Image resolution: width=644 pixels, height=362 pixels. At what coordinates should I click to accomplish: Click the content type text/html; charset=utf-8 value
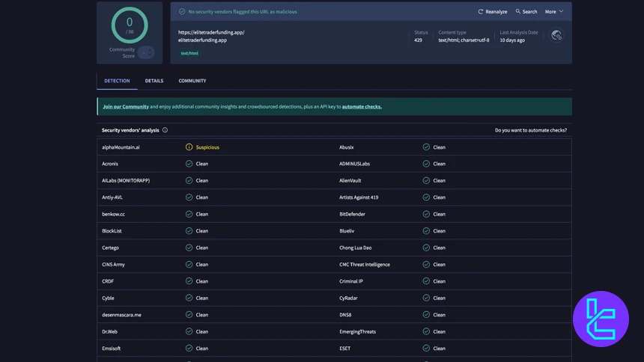pos(464,40)
